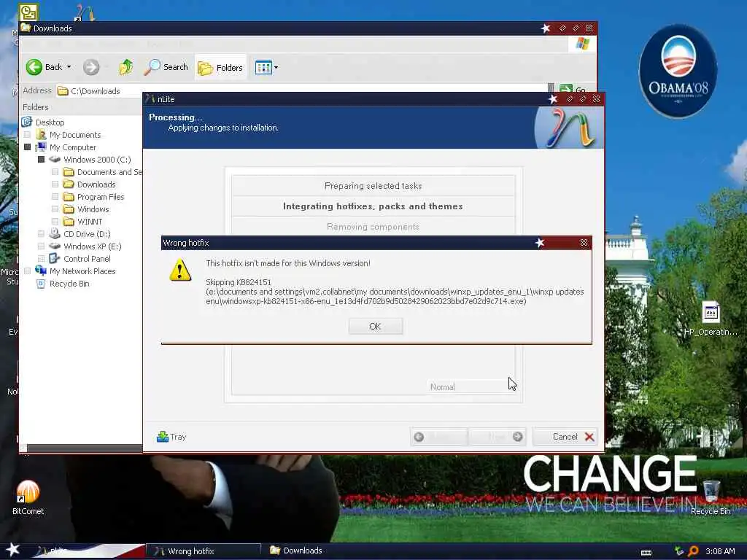The width and height of the screenshot is (747, 560).
Task: Click the Integrating hotfixes, packs and themes step
Action: coord(373,206)
